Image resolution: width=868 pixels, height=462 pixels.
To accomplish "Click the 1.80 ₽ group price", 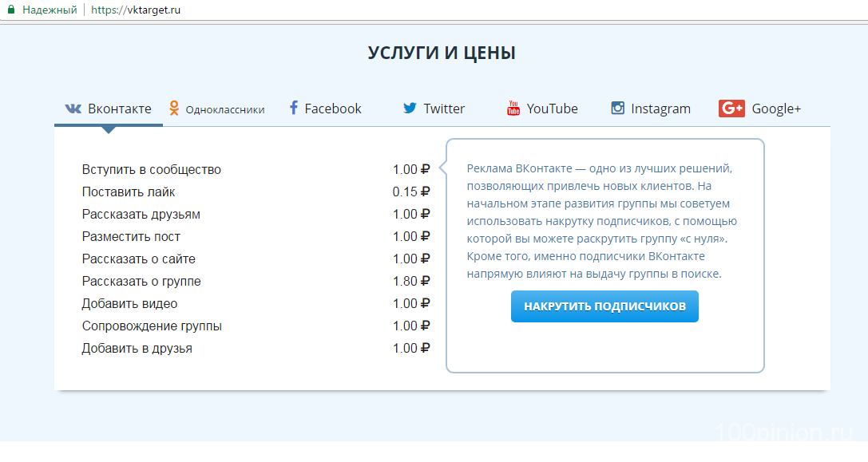I will pyautogui.click(x=411, y=281).
